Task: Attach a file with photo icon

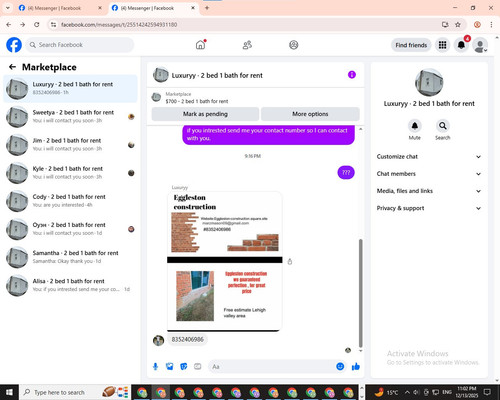Action: pos(169,367)
